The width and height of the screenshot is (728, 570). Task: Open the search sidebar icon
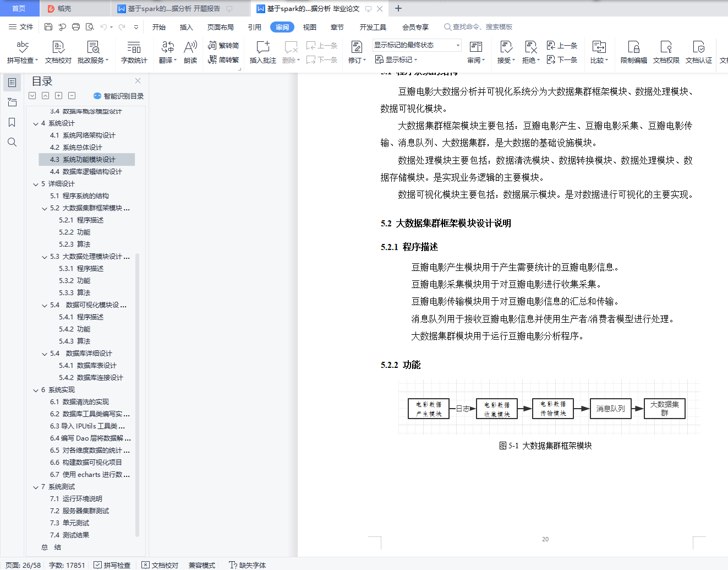point(12,142)
